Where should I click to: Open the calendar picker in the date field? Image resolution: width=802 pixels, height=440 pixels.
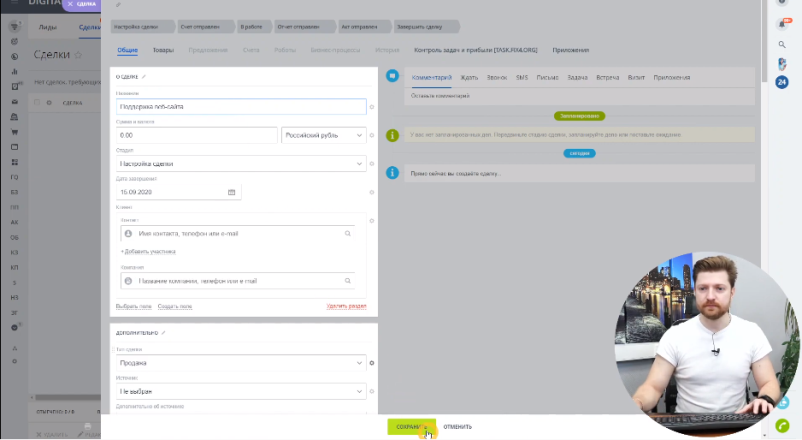click(x=231, y=192)
